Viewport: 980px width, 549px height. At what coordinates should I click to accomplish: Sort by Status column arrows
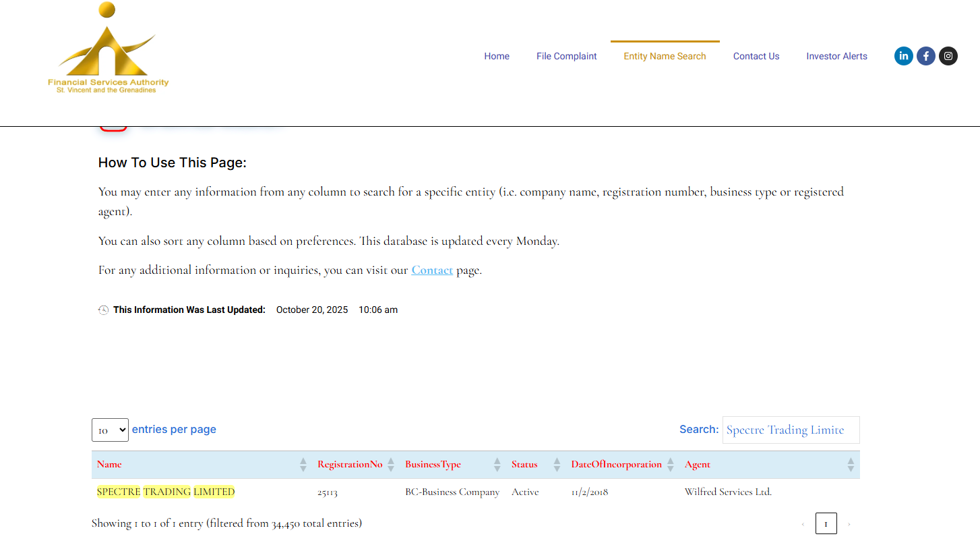[557, 465]
